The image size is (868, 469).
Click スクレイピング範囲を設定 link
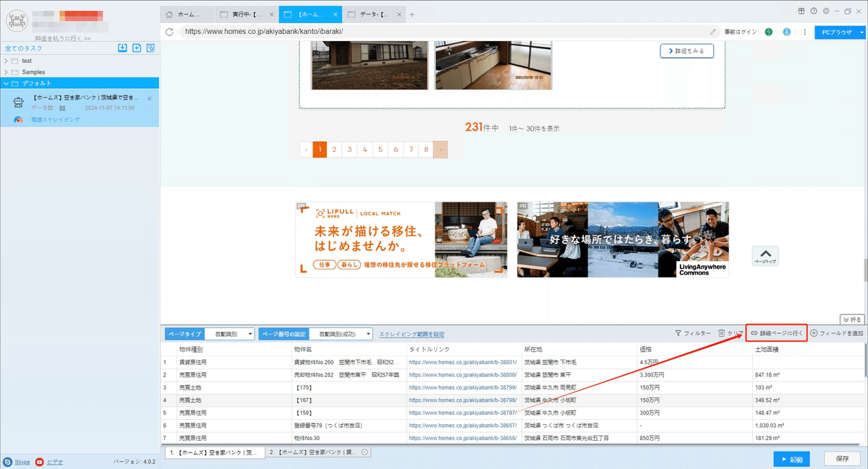pos(412,334)
